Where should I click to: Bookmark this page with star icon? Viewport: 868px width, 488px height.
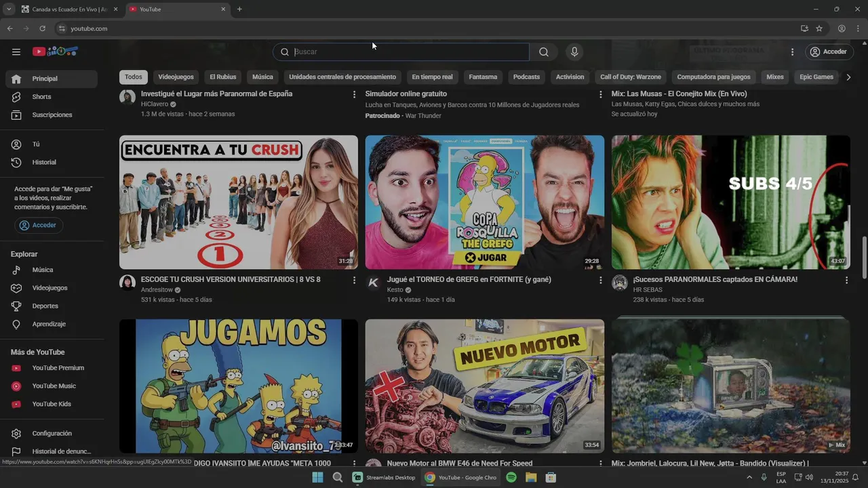coord(819,28)
